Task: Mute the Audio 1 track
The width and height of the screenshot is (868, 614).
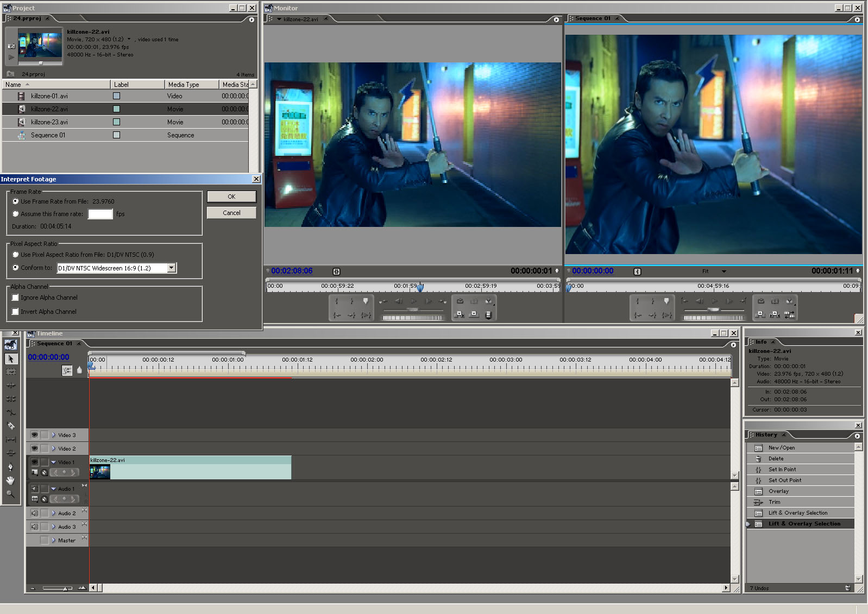Action: coord(34,489)
